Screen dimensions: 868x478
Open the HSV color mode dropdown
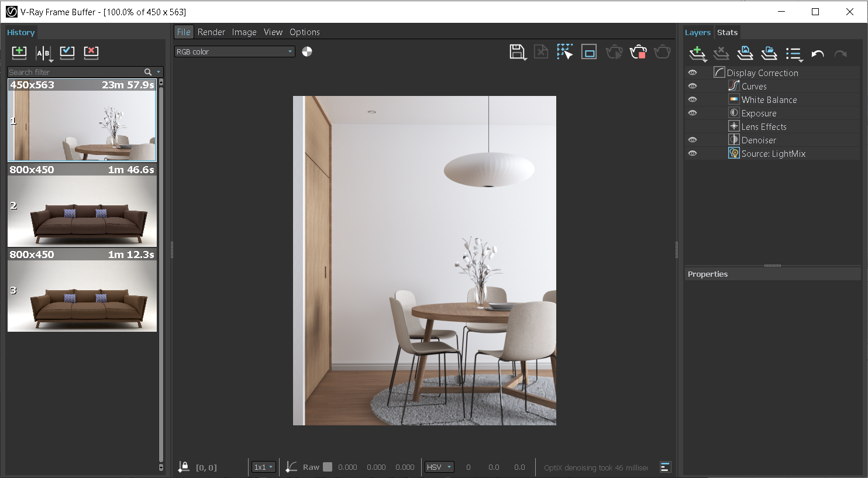[439, 467]
